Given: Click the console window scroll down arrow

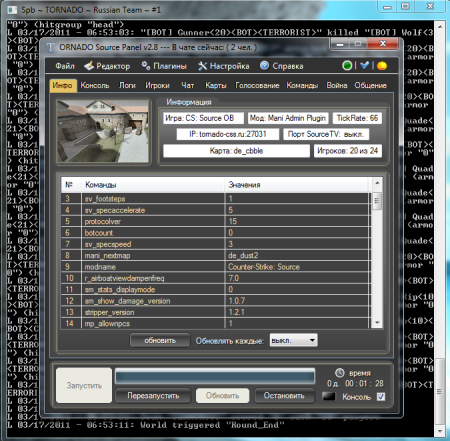Looking at the screenshot, I should (x=440, y=431).
